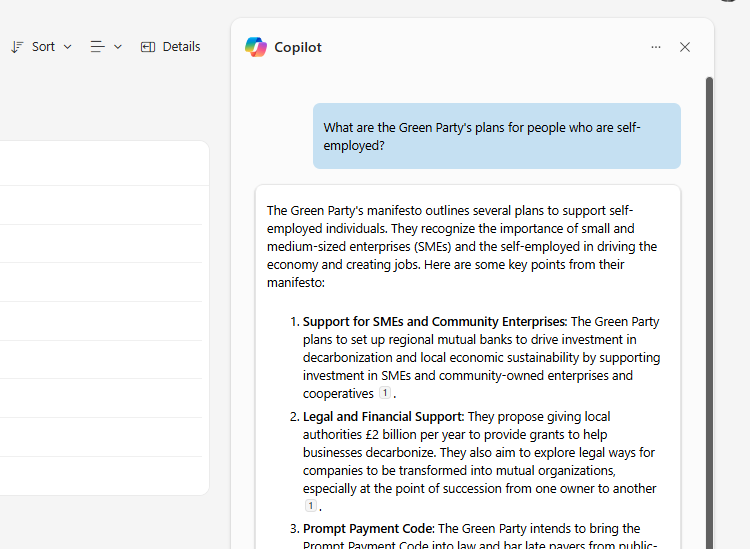Click the Copilot panel scrollbar
The height and width of the screenshot is (549, 750).
tap(709, 311)
